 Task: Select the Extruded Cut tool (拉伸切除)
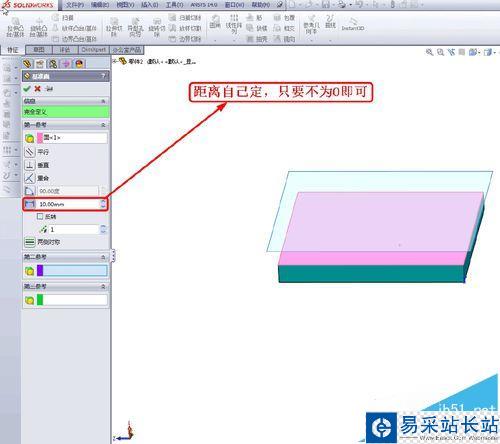click(x=114, y=27)
